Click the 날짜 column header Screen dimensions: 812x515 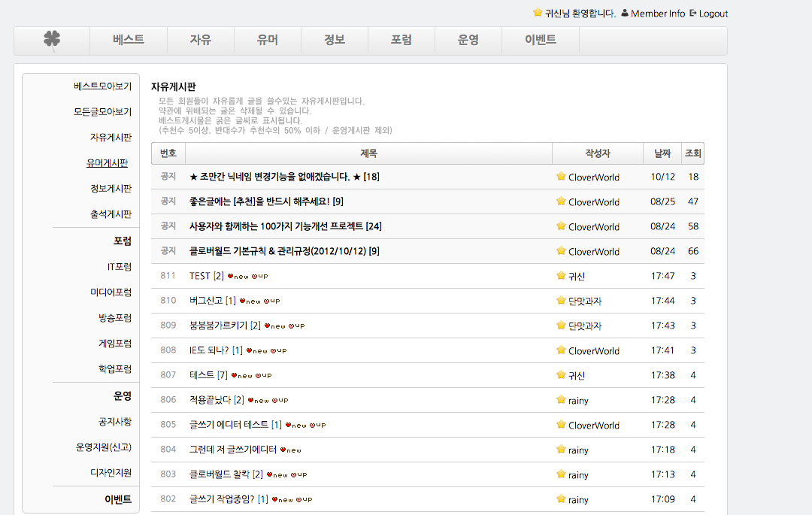coord(662,153)
